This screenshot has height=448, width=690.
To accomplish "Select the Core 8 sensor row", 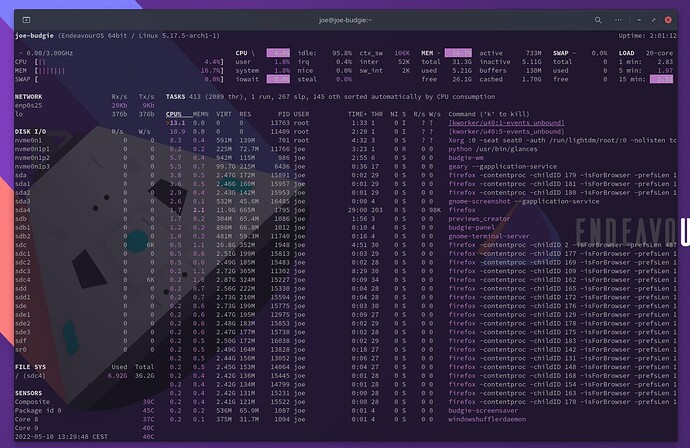I will coord(84,419).
